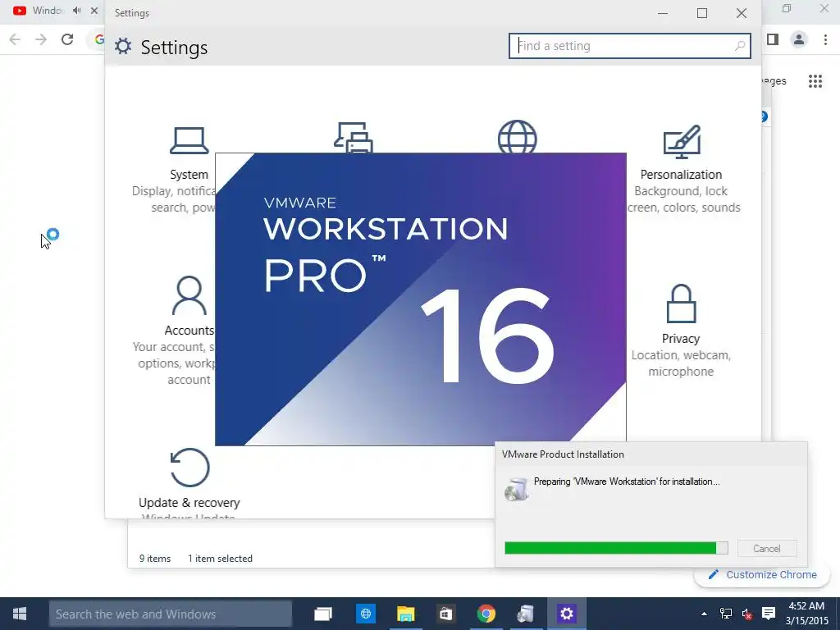Switch to Chrome from the taskbar
Viewport: 840px width, 630px height.
tap(486, 614)
